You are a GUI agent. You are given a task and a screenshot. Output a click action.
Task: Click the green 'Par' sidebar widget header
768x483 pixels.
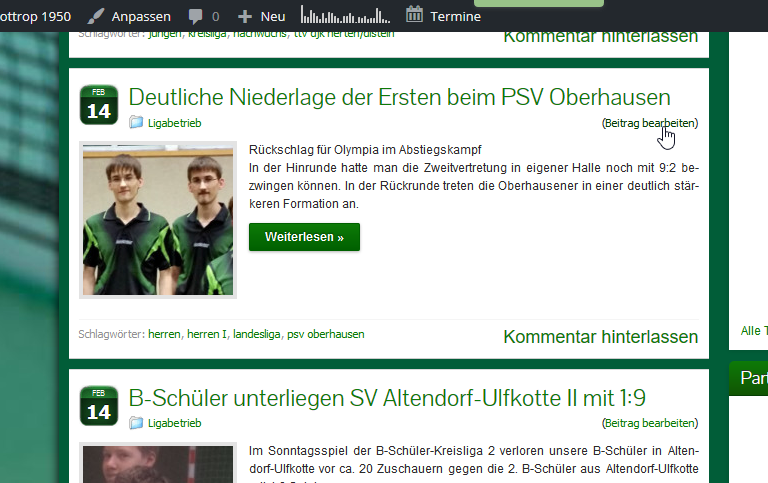(x=748, y=378)
